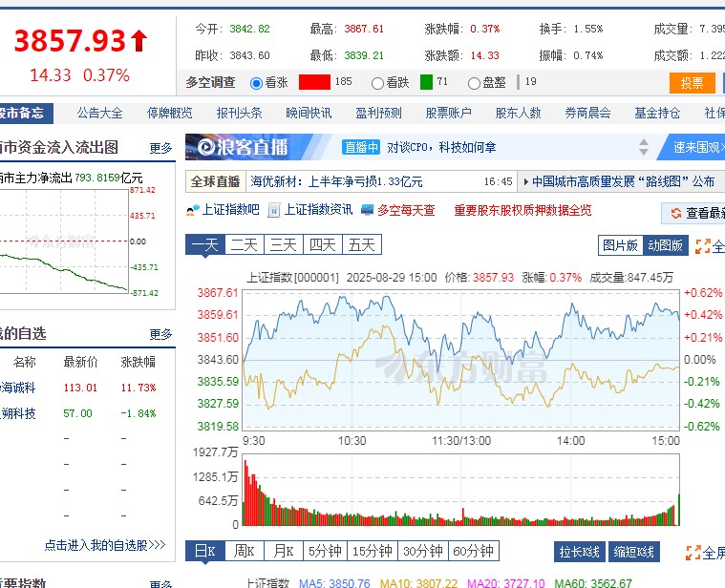Select the 四天 chart tab
The image size is (725, 588).
click(323, 244)
